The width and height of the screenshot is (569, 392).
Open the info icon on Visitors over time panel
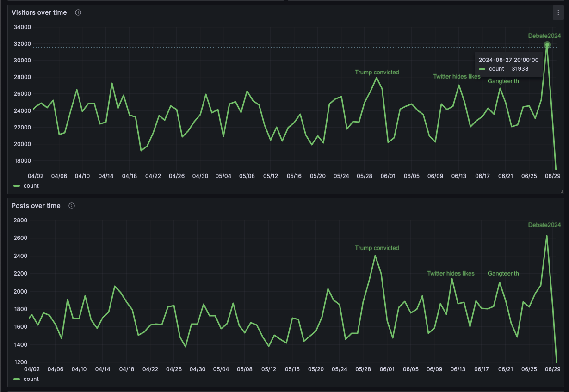coord(78,12)
